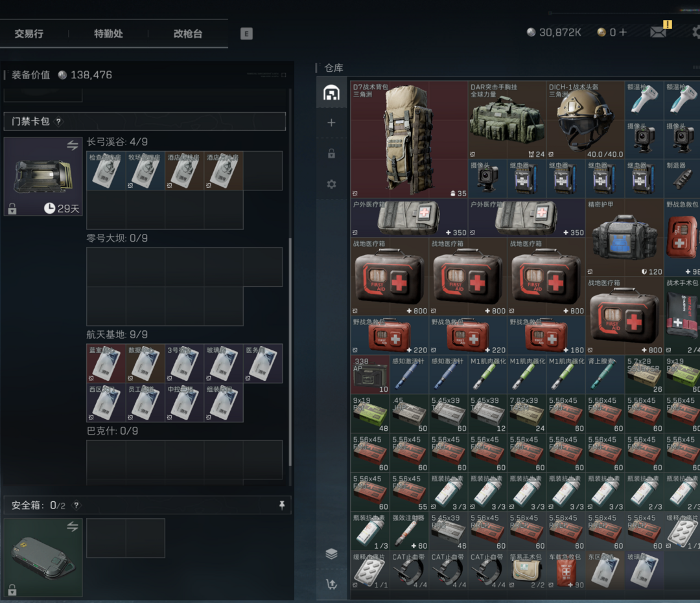The width and height of the screenshot is (700, 603).
Task: Click the stacked layers icon in stash sidebar
Action: coord(331,554)
